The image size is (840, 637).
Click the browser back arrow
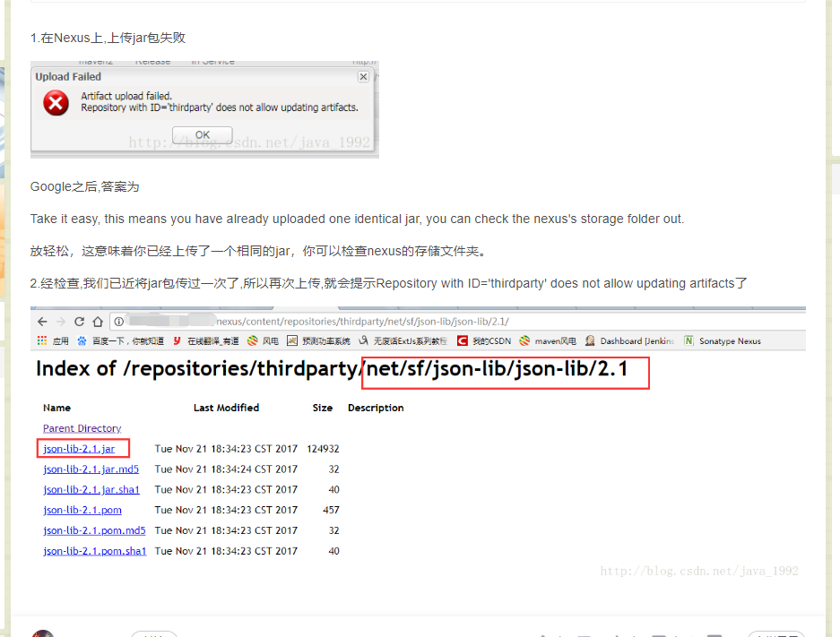point(42,321)
